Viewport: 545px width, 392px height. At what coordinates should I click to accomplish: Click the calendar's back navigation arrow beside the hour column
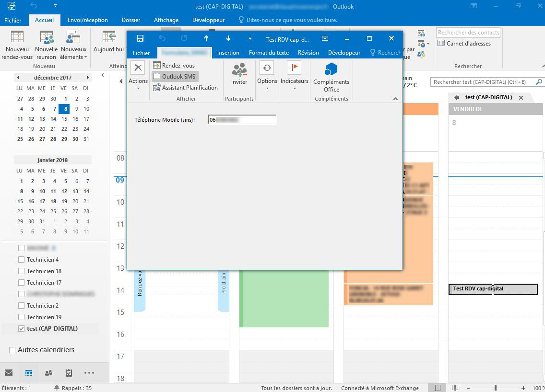[120, 81]
